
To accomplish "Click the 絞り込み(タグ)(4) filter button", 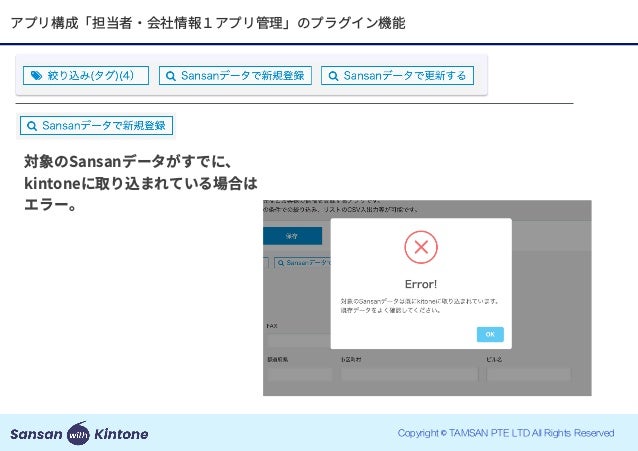I will (x=86, y=76).
